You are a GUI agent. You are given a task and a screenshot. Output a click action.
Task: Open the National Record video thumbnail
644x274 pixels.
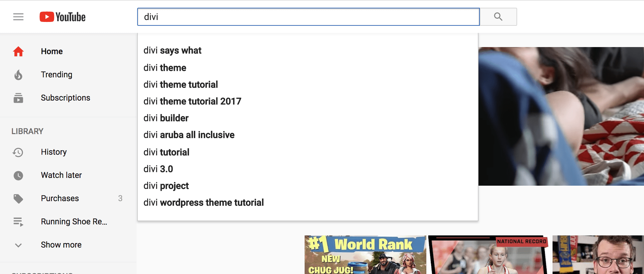click(x=489, y=255)
